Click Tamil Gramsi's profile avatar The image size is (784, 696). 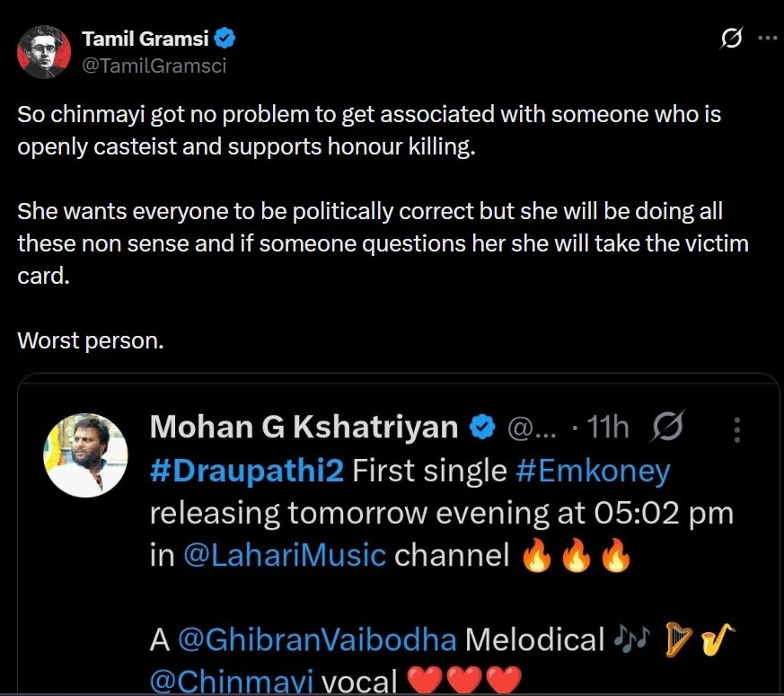(x=44, y=52)
